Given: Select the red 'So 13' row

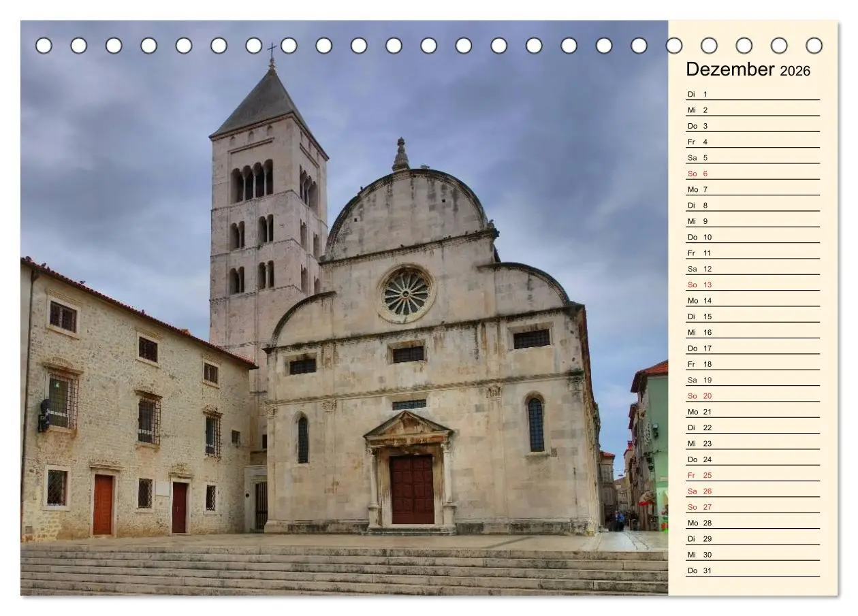Looking at the screenshot, I should (x=752, y=285).
